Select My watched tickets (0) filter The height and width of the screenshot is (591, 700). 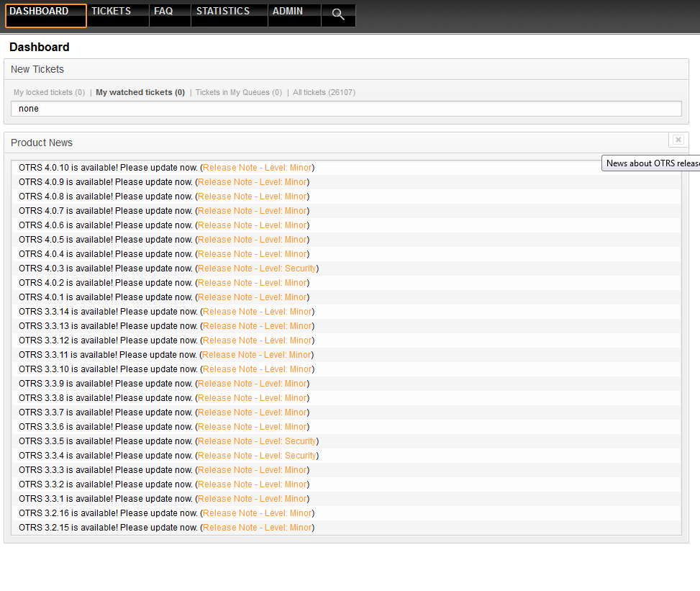(140, 92)
